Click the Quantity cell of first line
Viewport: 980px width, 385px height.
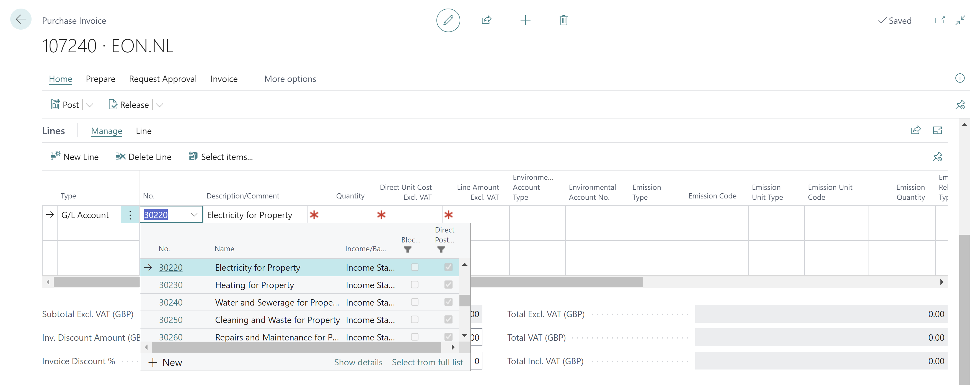coord(341,215)
